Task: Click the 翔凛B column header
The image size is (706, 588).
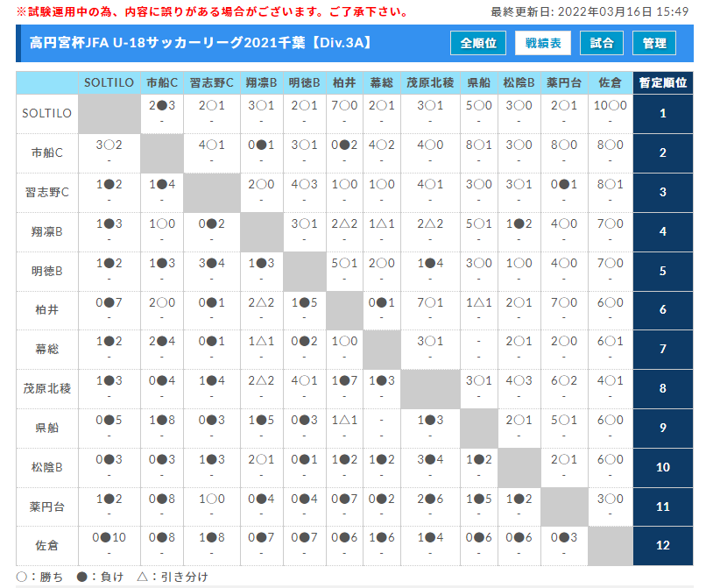Action: click(x=262, y=83)
